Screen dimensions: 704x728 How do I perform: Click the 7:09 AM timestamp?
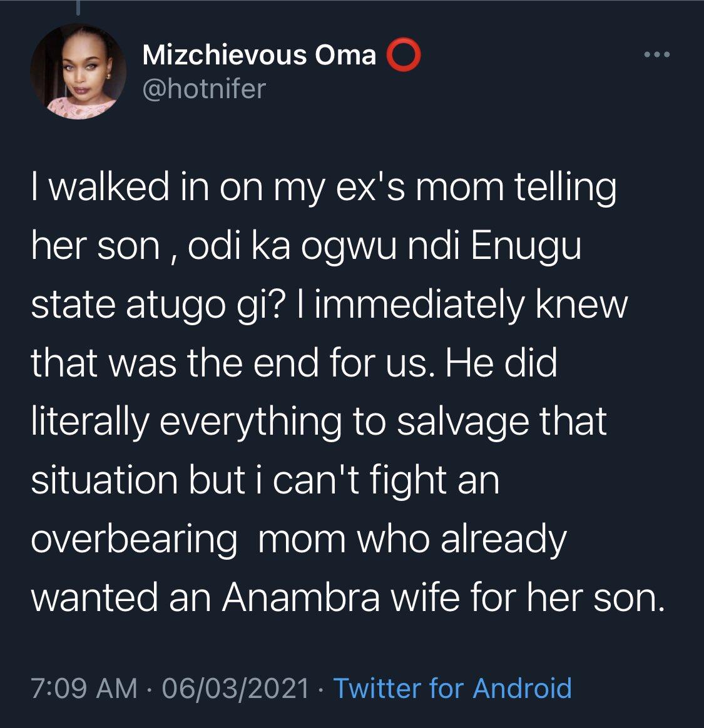84,688
